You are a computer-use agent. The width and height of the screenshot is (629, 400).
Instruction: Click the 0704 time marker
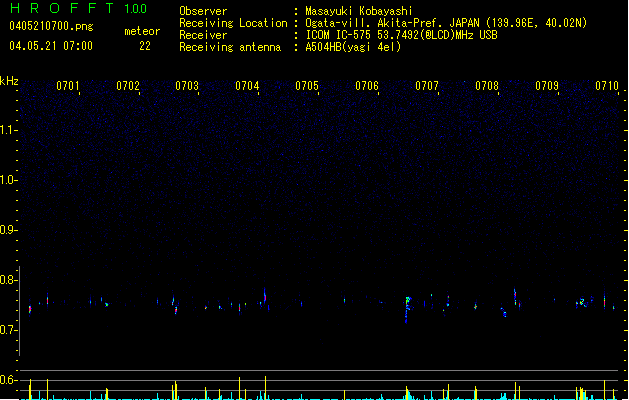click(247, 86)
